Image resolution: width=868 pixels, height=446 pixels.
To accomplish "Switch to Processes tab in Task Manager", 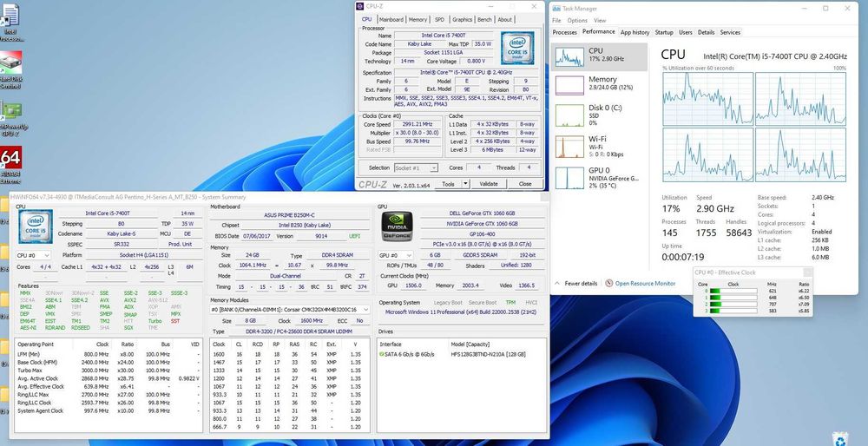I will [565, 32].
